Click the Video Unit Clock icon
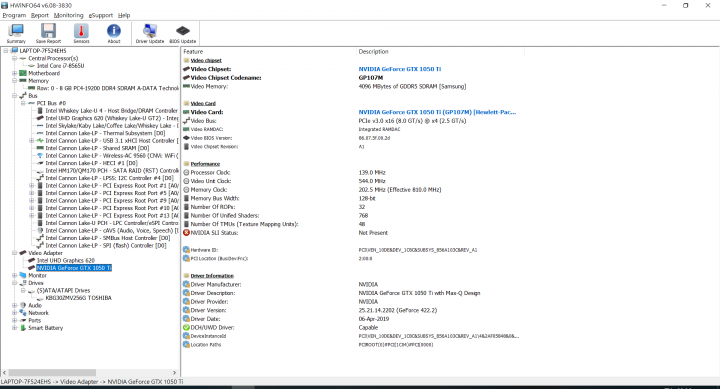Viewport: 720px width, 389px height. pos(186,181)
